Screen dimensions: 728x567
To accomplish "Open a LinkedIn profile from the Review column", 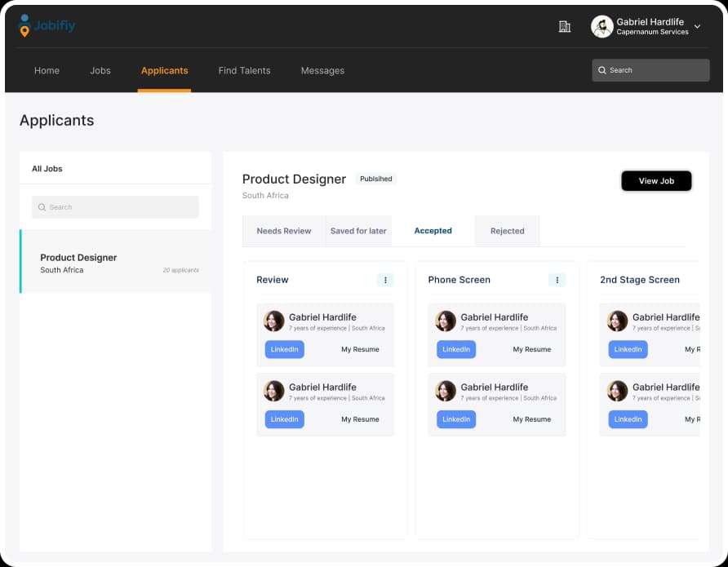I will tap(284, 349).
